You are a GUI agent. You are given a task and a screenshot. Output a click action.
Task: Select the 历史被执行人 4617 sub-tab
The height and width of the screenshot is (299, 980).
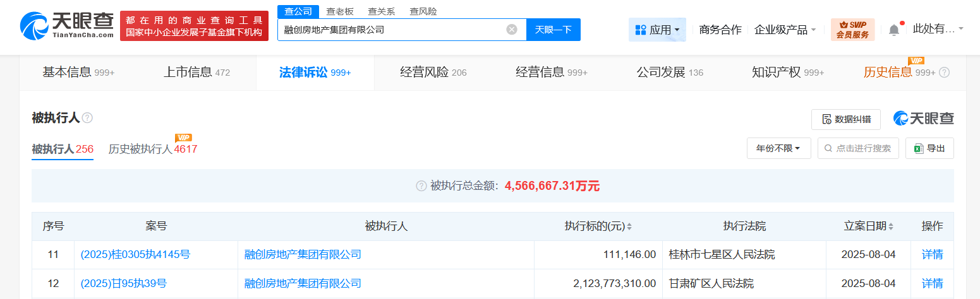click(153, 149)
